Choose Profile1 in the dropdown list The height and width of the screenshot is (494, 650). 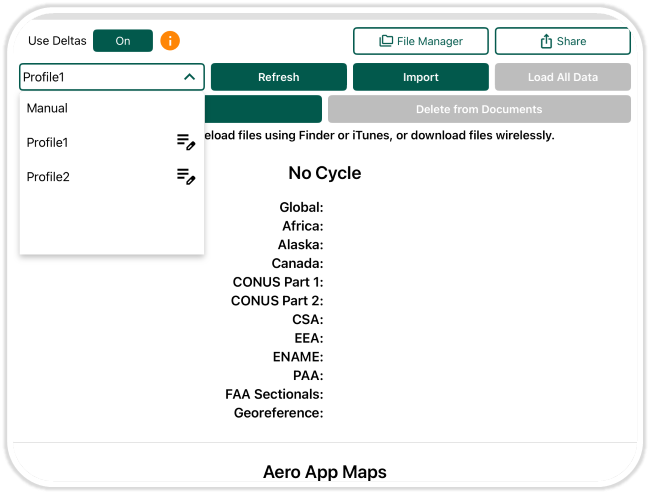click(x=48, y=143)
